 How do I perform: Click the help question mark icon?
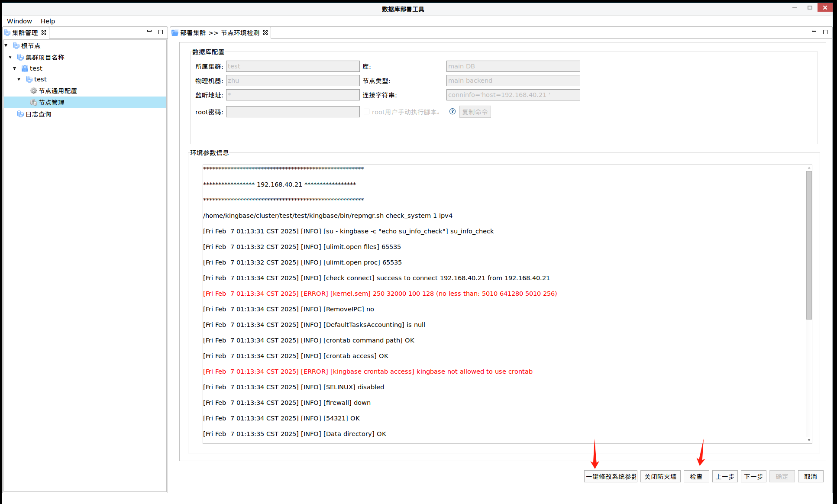click(452, 111)
